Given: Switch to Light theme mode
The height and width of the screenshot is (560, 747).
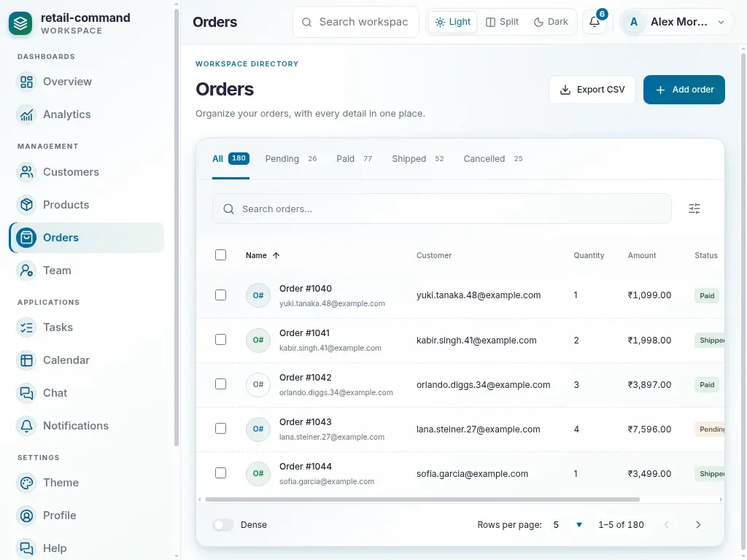Looking at the screenshot, I should point(452,22).
